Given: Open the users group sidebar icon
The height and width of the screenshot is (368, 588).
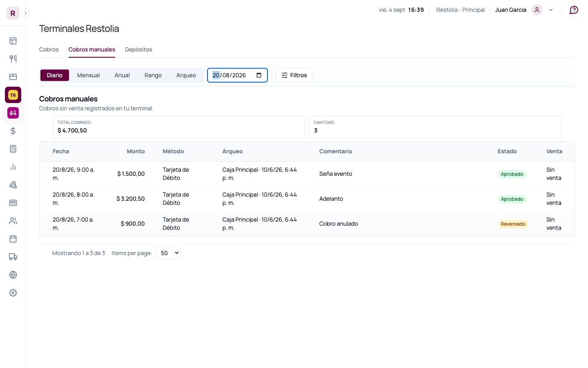Looking at the screenshot, I should coord(13,221).
